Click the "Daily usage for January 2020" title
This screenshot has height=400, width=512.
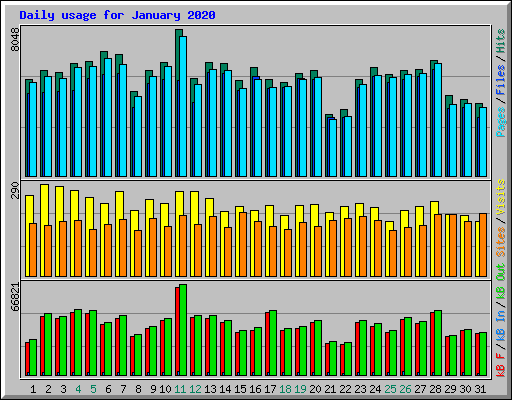117,15
